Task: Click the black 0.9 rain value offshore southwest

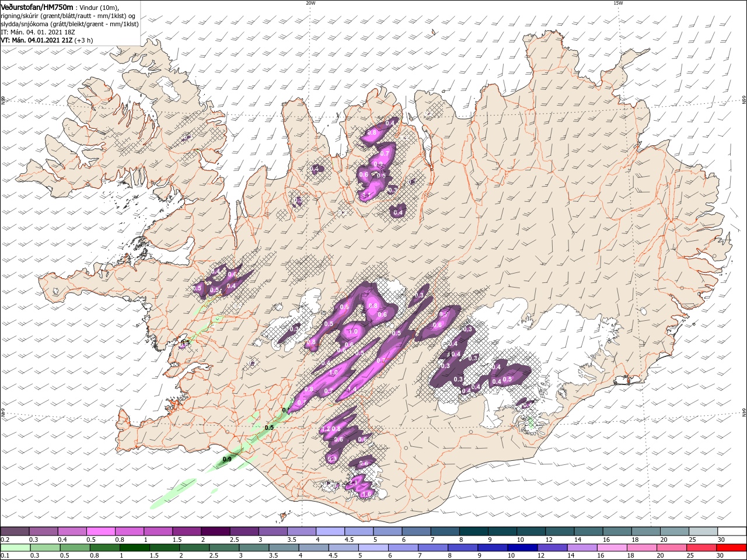Action: [227, 460]
